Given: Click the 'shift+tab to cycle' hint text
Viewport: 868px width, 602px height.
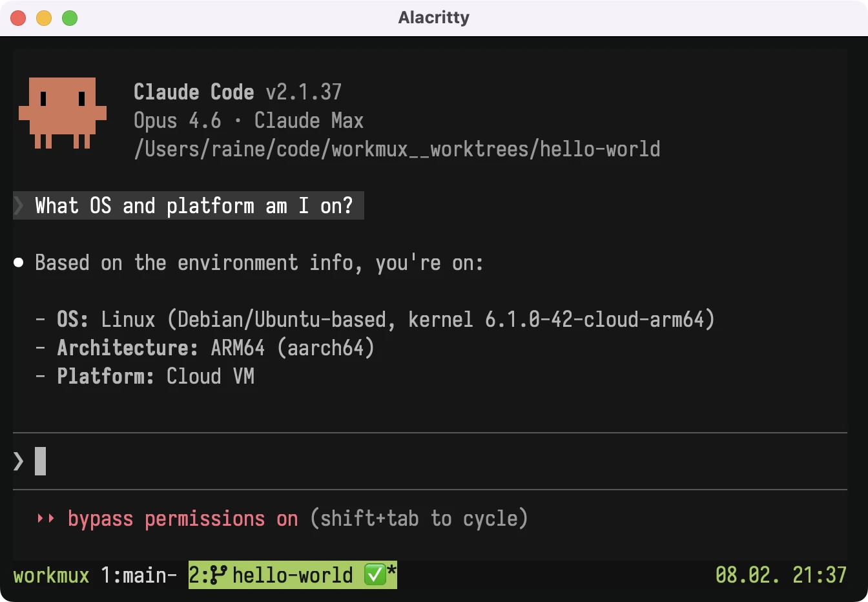Looking at the screenshot, I should click(418, 518).
